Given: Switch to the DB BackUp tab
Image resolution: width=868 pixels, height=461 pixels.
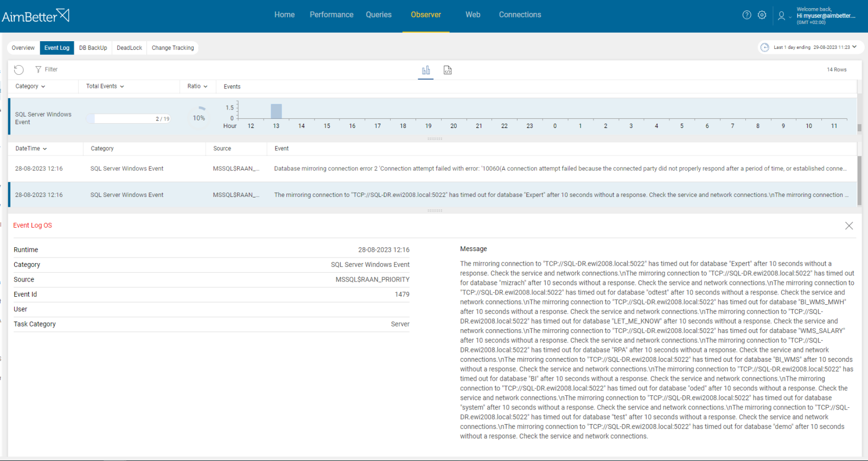Looking at the screenshot, I should (93, 48).
